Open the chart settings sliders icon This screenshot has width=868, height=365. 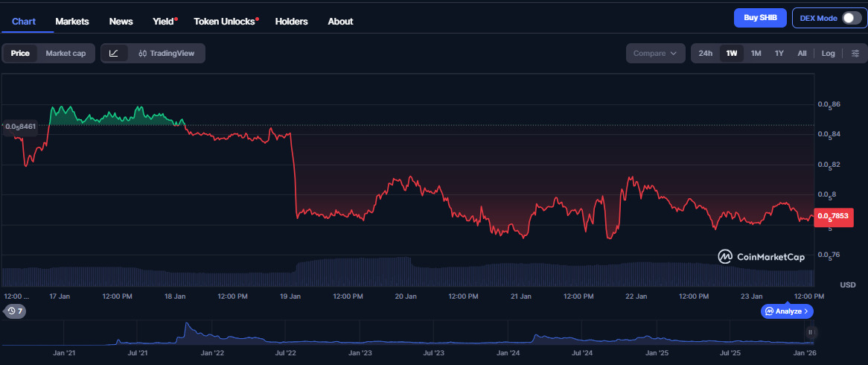(855, 53)
